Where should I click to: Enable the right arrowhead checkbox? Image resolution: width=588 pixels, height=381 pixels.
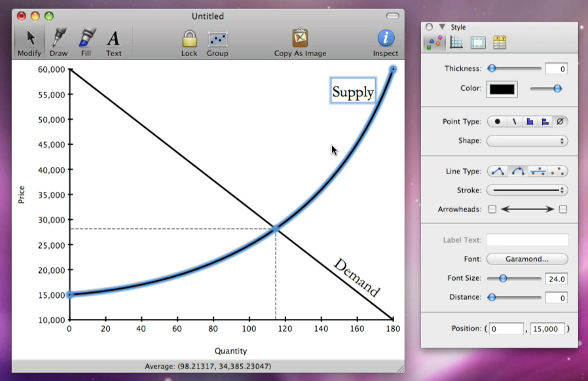[563, 209]
